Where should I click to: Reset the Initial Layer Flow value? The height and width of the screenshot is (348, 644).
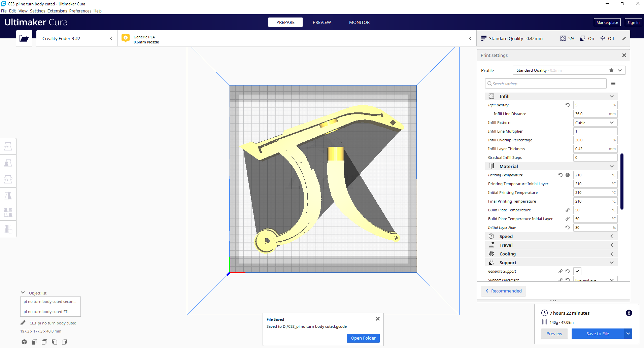click(568, 228)
